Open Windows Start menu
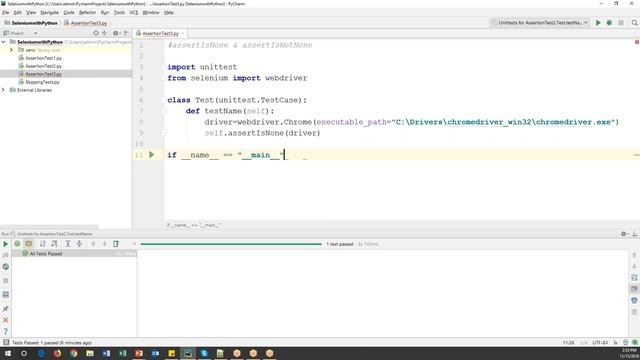Image resolution: width=640 pixels, height=360 pixels. [x=7, y=353]
